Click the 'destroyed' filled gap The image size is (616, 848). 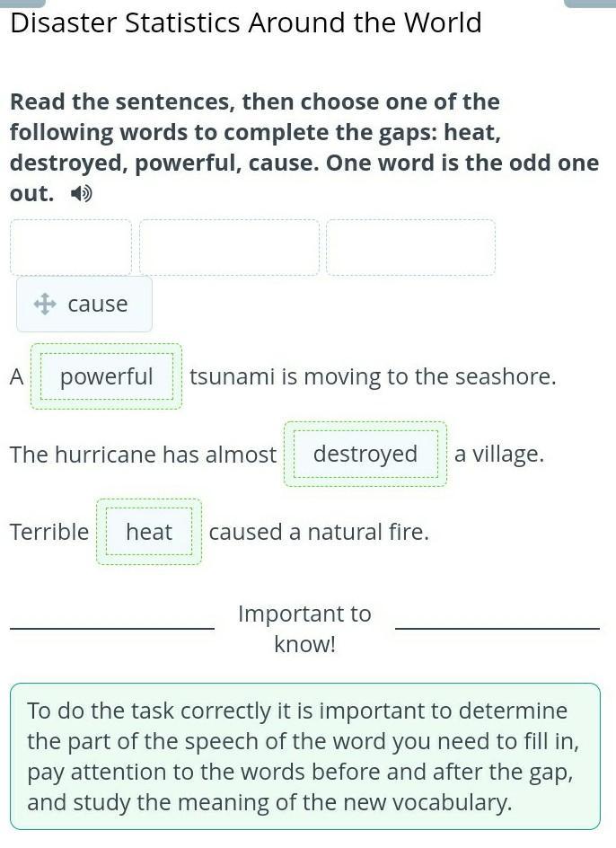point(365,454)
